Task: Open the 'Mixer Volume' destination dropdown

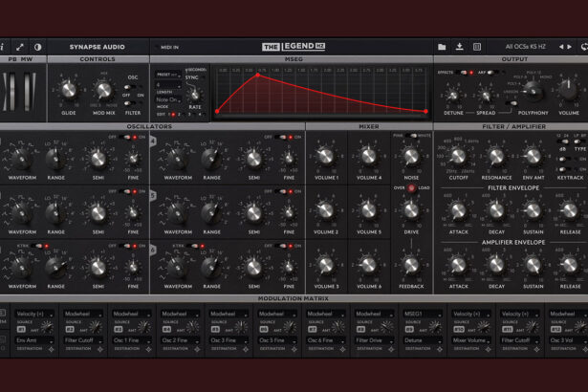Action: 471,340
